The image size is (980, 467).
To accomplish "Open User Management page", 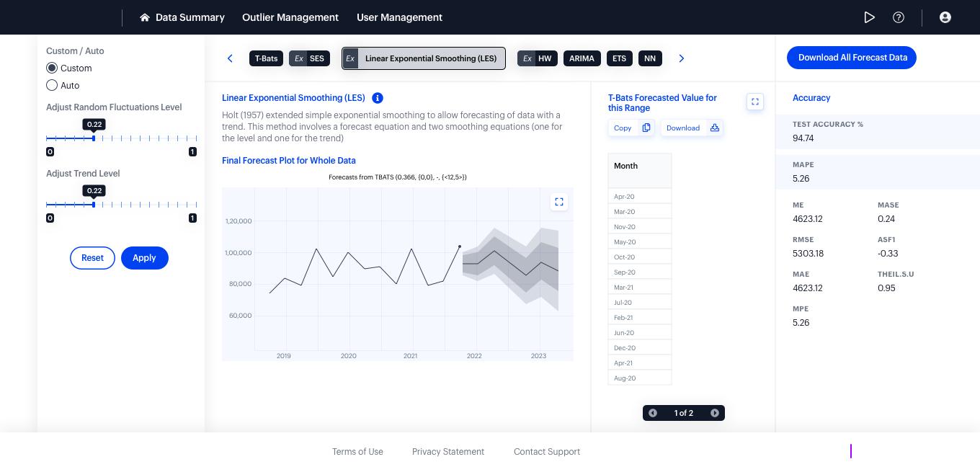I will click(x=400, y=17).
